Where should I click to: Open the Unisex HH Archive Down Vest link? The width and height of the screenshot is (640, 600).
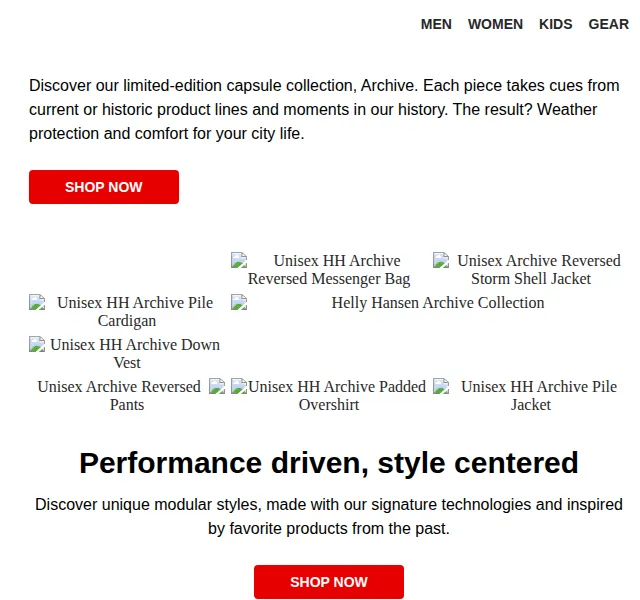click(x=127, y=353)
